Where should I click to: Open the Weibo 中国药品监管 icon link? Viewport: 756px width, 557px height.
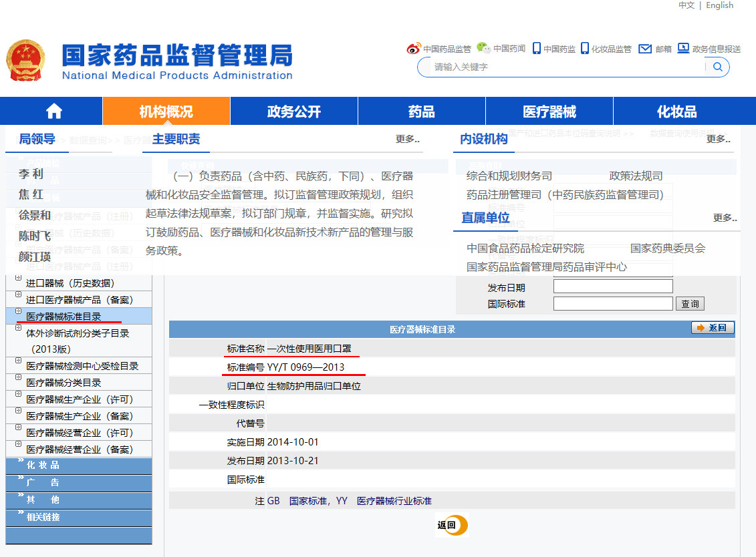tap(414, 48)
